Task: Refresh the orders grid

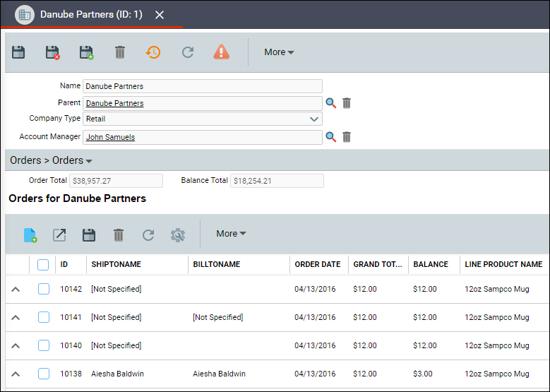Action: 148,234
